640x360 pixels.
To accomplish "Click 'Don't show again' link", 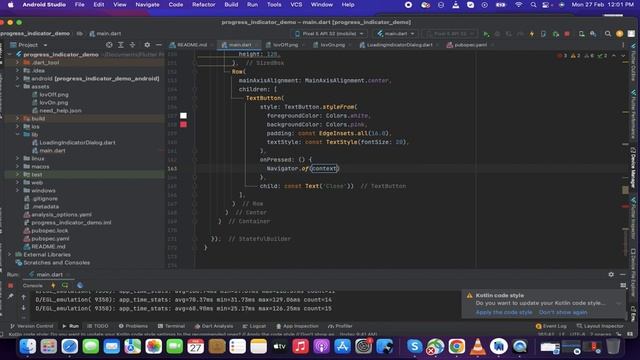I will [563, 312].
